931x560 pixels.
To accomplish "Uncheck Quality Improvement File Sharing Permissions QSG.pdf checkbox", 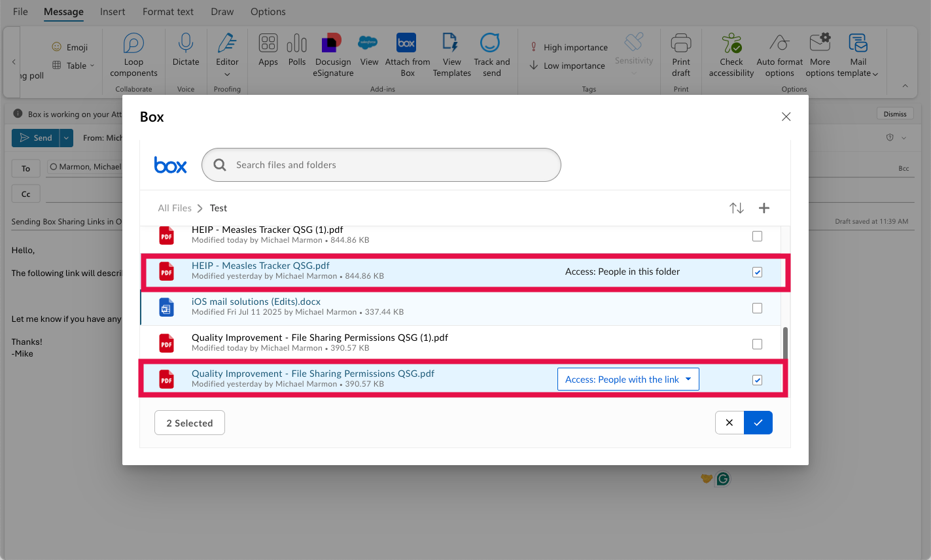I will point(757,380).
